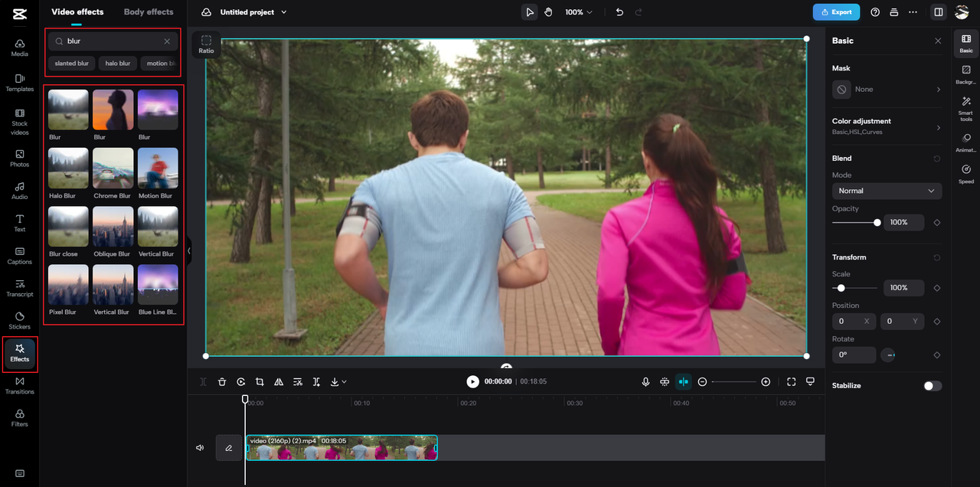This screenshot has width=980, height=487.
Task: Mute the video track audio
Action: (200, 448)
